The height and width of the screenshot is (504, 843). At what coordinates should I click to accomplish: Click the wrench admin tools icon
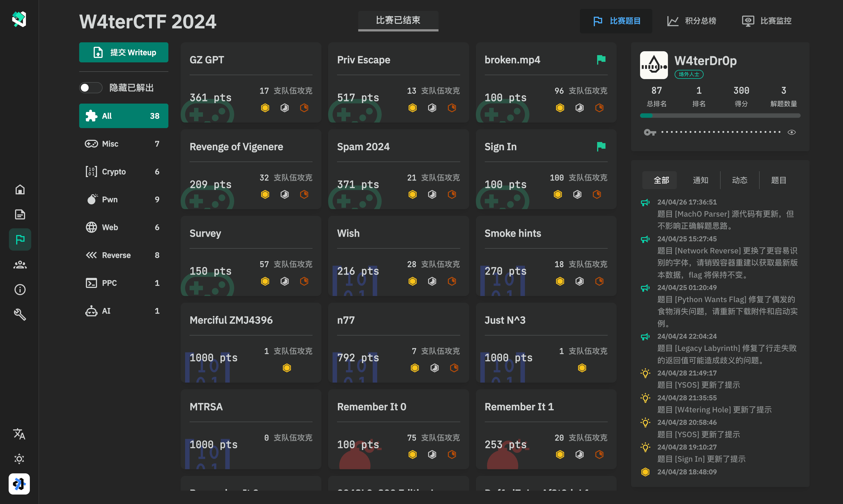tap(20, 314)
